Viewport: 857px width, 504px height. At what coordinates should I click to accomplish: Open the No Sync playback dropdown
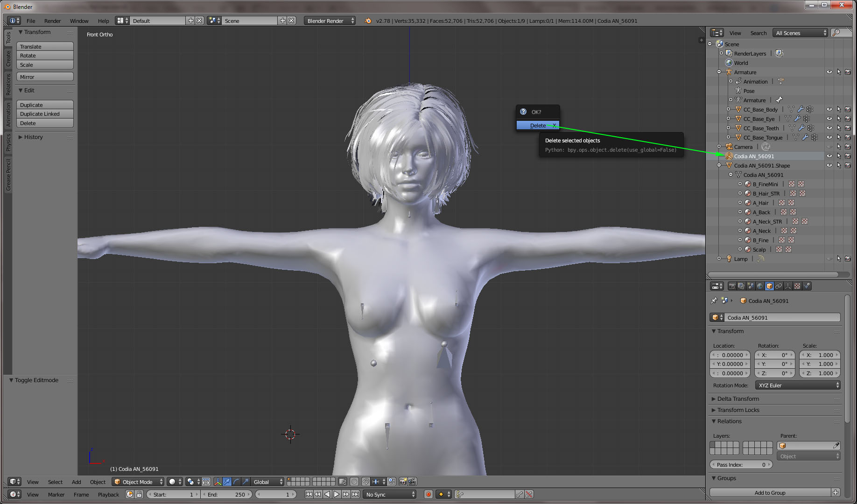[390, 494]
